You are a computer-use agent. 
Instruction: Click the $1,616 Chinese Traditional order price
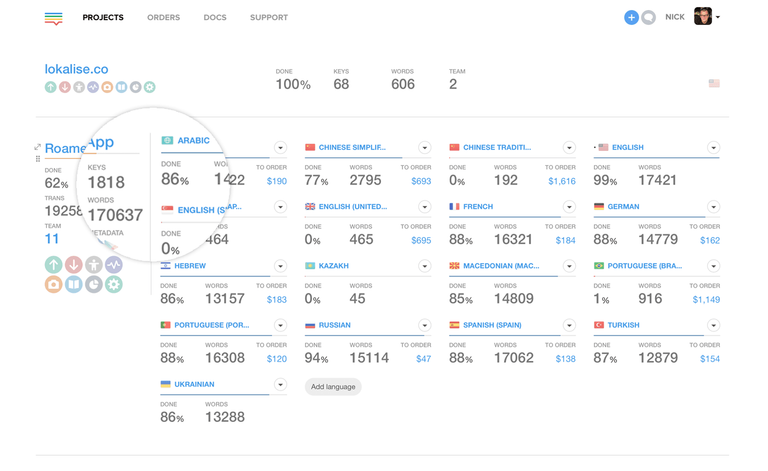tap(562, 181)
